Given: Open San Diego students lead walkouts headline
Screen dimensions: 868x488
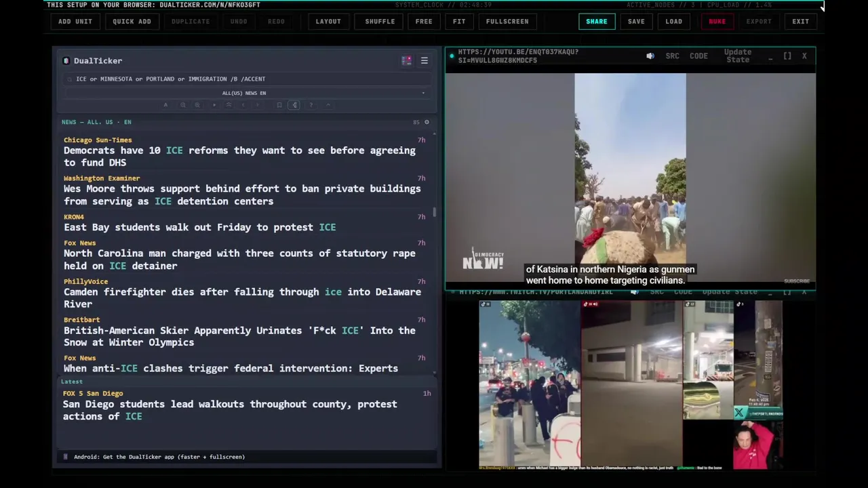Looking at the screenshot, I should pyautogui.click(x=230, y=410).
